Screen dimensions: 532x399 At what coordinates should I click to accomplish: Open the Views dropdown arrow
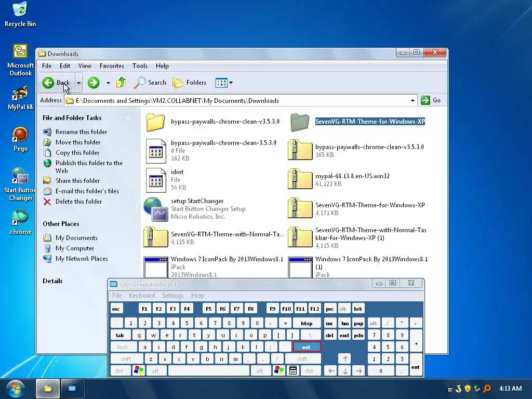pos(231,83)
